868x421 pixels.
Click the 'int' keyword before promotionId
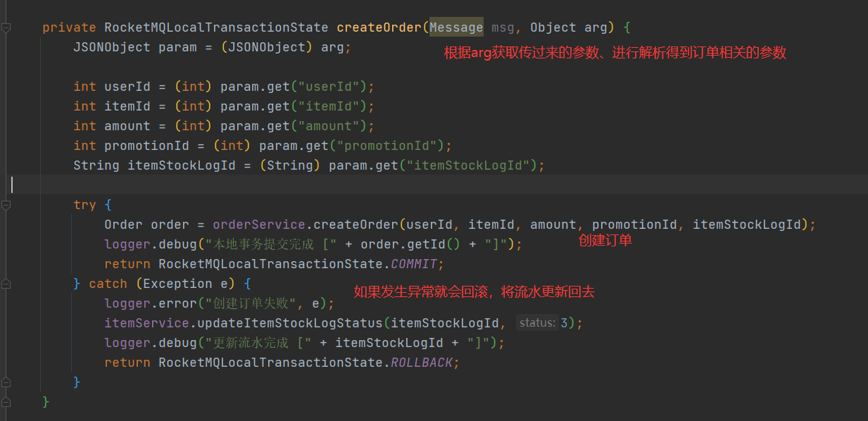(84, 146)
